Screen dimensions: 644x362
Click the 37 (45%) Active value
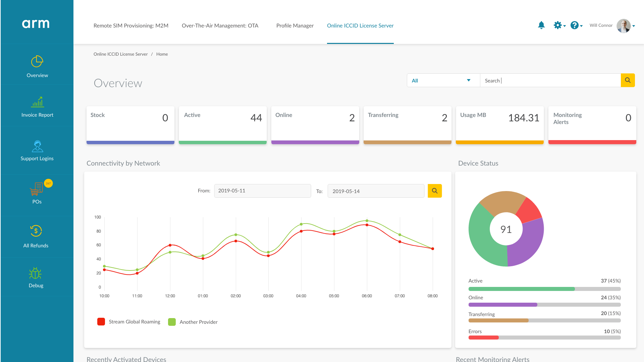pyautogui.click(x=610, y=281)
